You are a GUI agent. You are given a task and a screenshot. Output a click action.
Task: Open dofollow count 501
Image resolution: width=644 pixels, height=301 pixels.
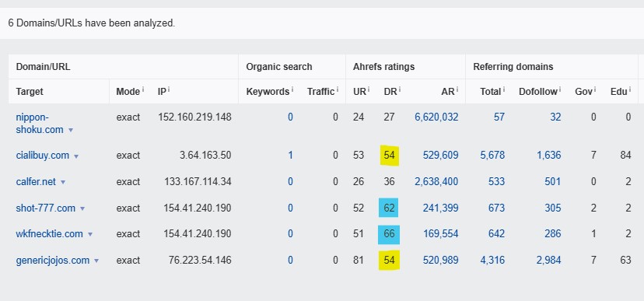[x=553, y=181]
